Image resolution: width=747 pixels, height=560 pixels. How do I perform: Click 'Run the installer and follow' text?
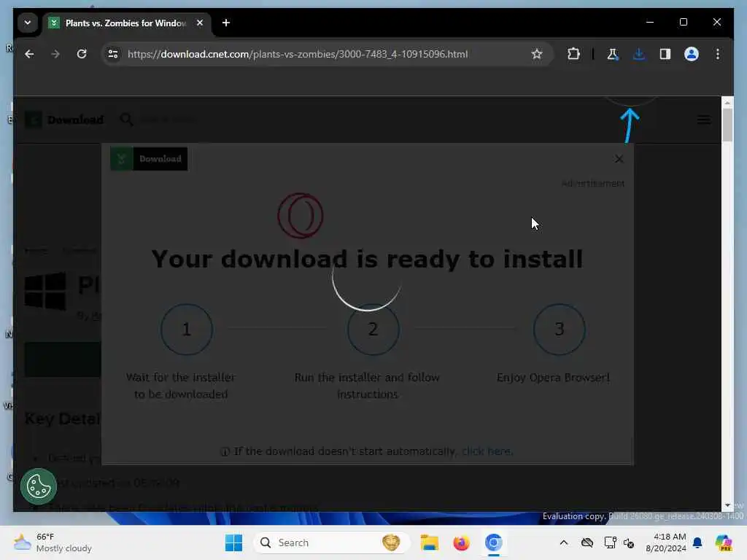pos(368,377)
